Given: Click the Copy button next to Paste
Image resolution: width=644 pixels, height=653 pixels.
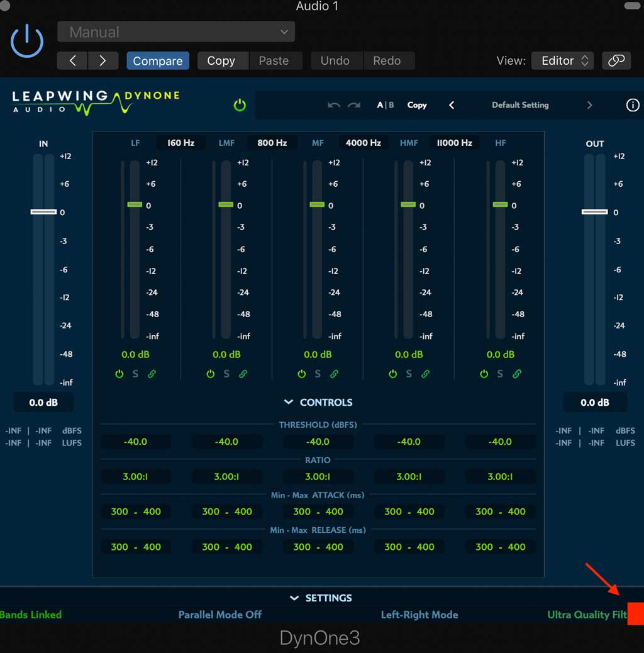Looking at the screenshot, I should coord(221,60).
